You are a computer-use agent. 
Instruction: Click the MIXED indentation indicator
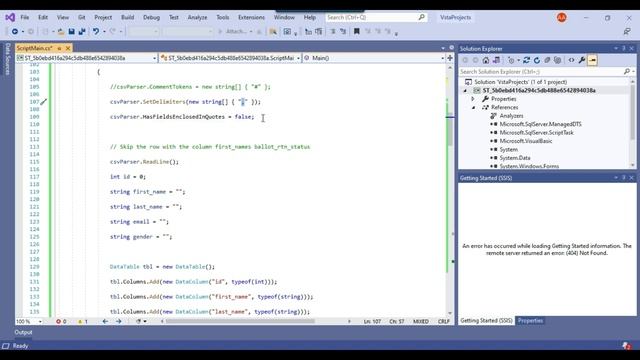[420, 322]
